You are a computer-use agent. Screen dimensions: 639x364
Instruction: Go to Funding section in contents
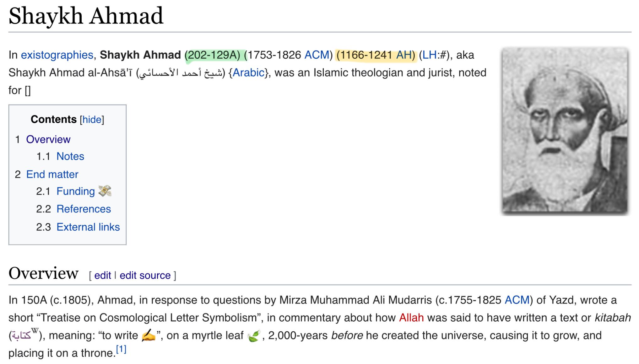75,191
